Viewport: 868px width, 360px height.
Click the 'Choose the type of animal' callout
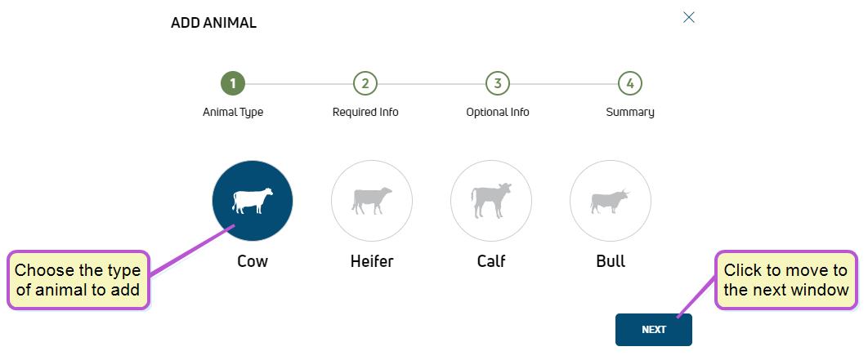pos(78,280)
